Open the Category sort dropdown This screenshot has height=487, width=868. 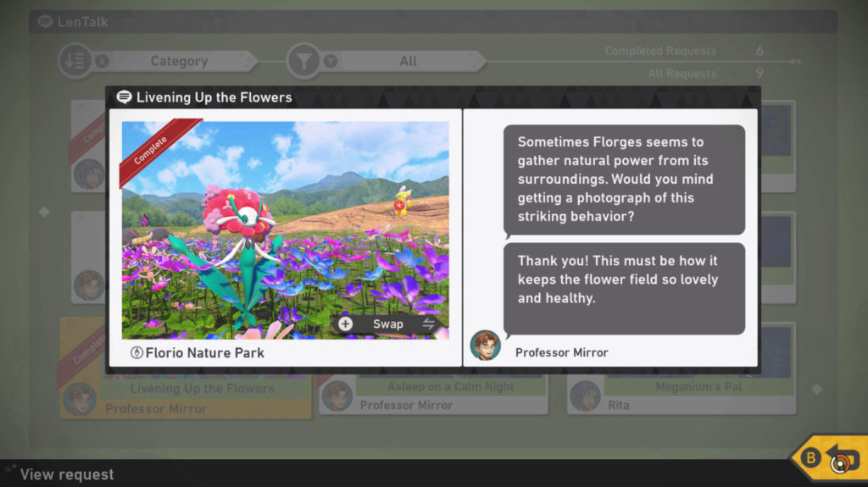(x=178, y=61)
